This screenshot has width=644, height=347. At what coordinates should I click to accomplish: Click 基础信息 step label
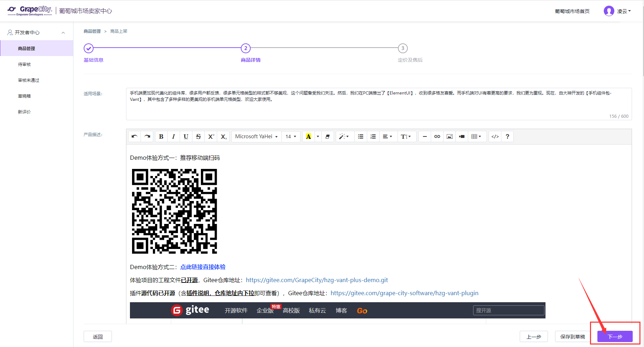click(94, 60)
